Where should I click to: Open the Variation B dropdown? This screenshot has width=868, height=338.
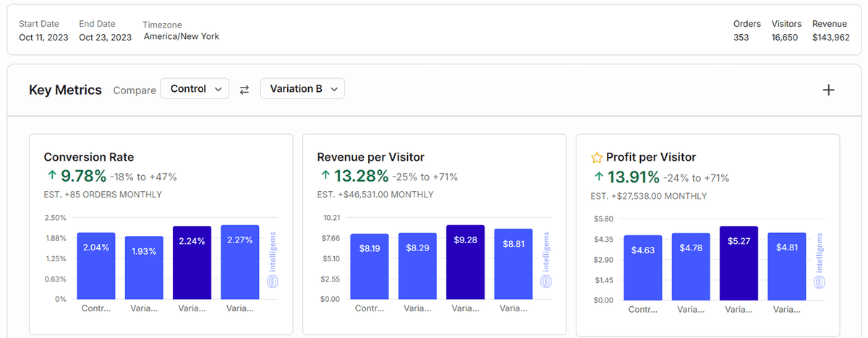[302, 89]
